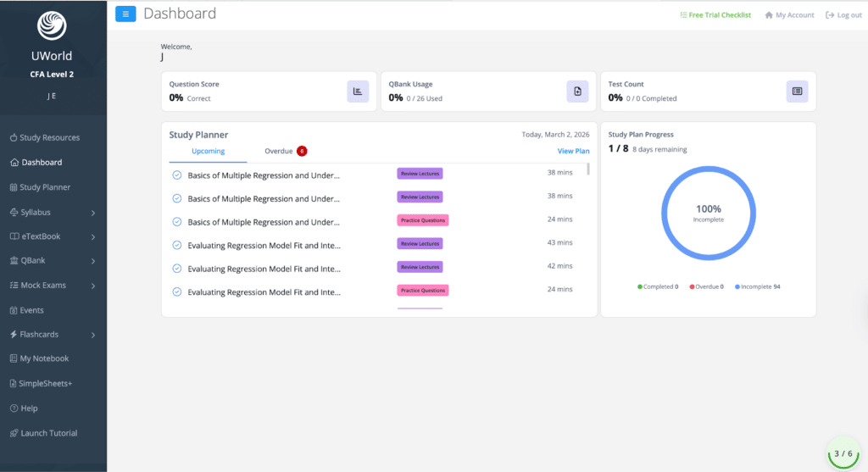868x472 pixels.
Task: Expand the Syllabus sidebar submenu
Action: (x=92, y=213)
